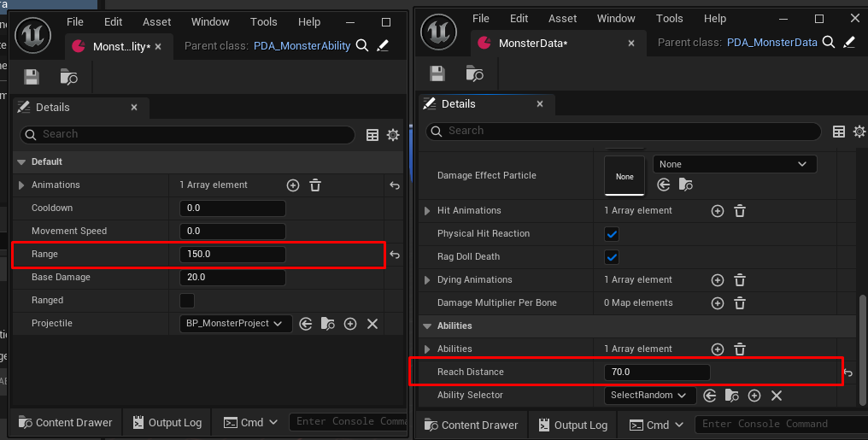Add element to Abilities array
Image resolution: width=868 pixels, height=440 pixels.
(718, 349)
